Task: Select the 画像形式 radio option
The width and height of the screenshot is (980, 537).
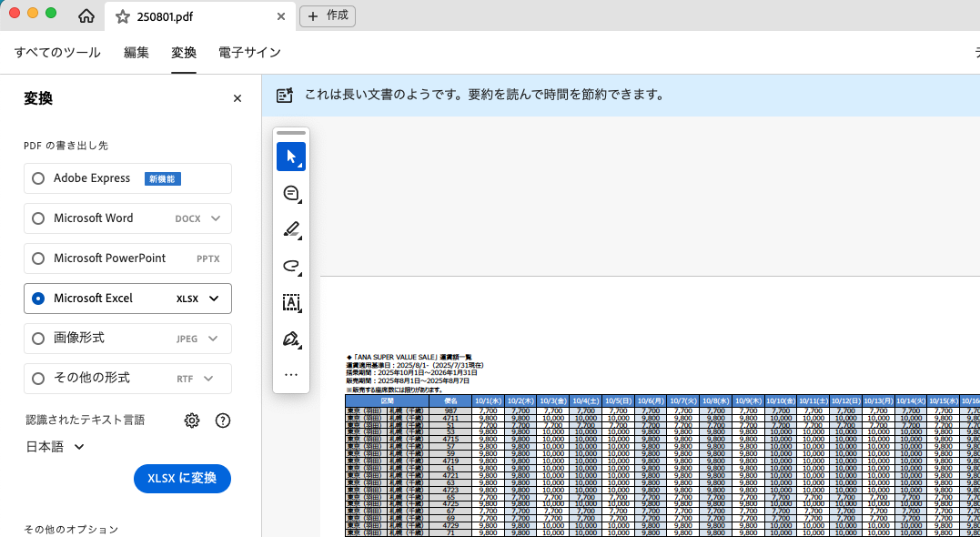Action: [x=38, y=339]
